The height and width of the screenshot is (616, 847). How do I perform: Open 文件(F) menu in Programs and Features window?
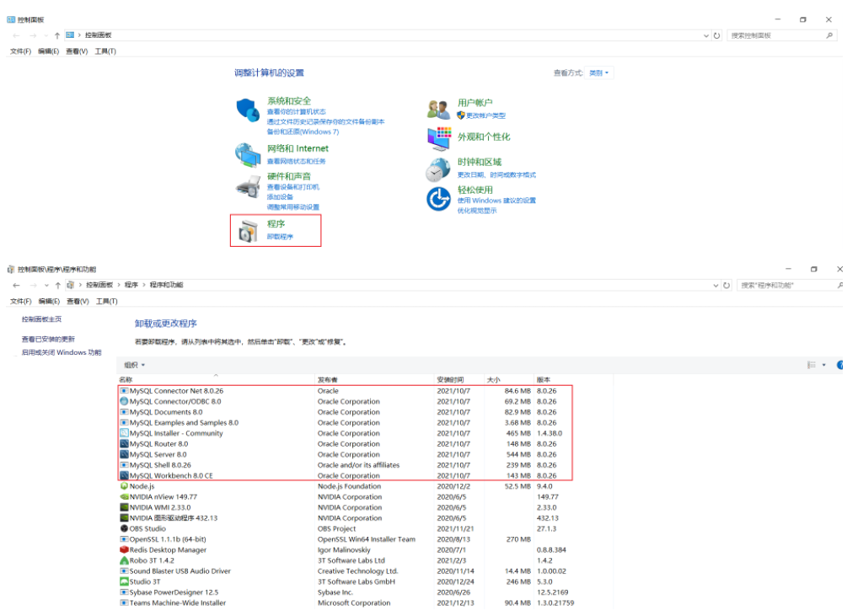(x=20, y=301)
